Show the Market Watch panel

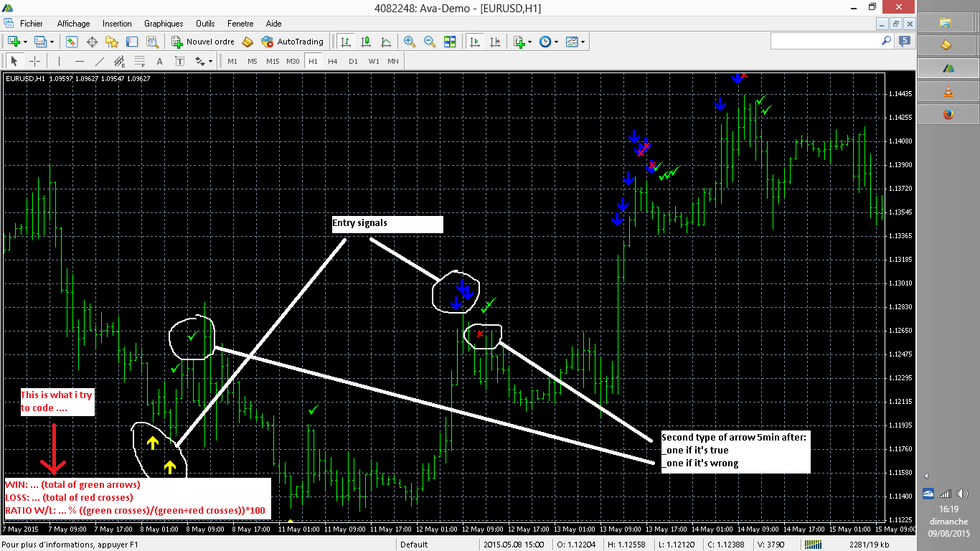(x=72, y=42)
